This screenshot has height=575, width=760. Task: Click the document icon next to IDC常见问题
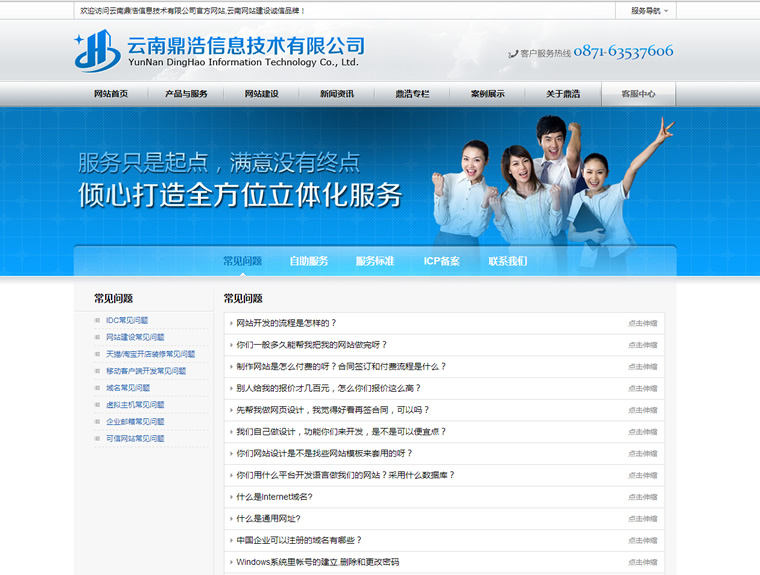click(x=98, y=321)
